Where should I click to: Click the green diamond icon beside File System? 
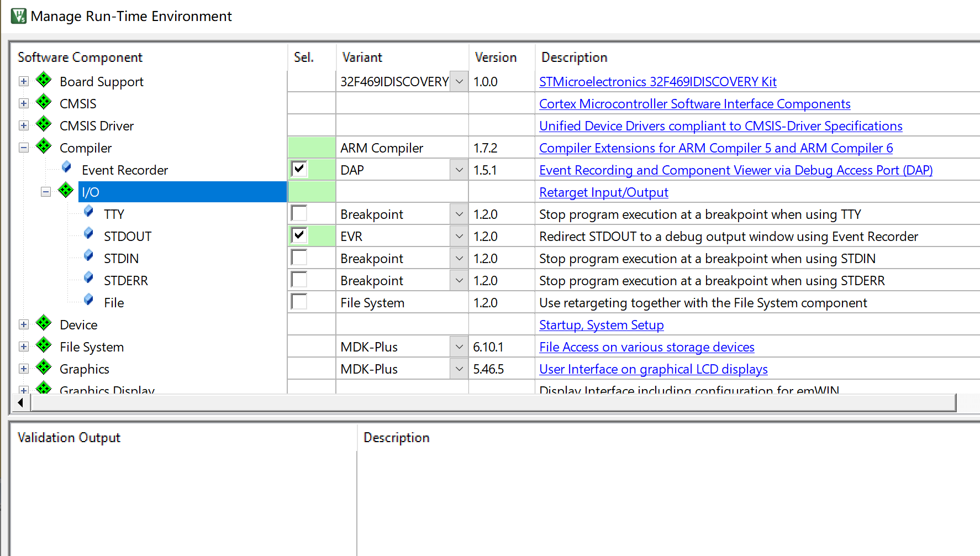point(44,345)
